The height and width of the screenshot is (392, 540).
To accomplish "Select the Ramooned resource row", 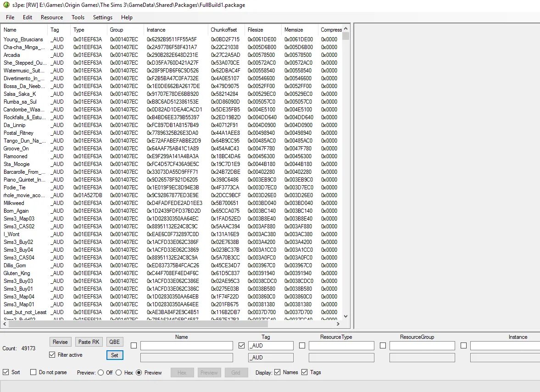I will click(x=172, y=156).
